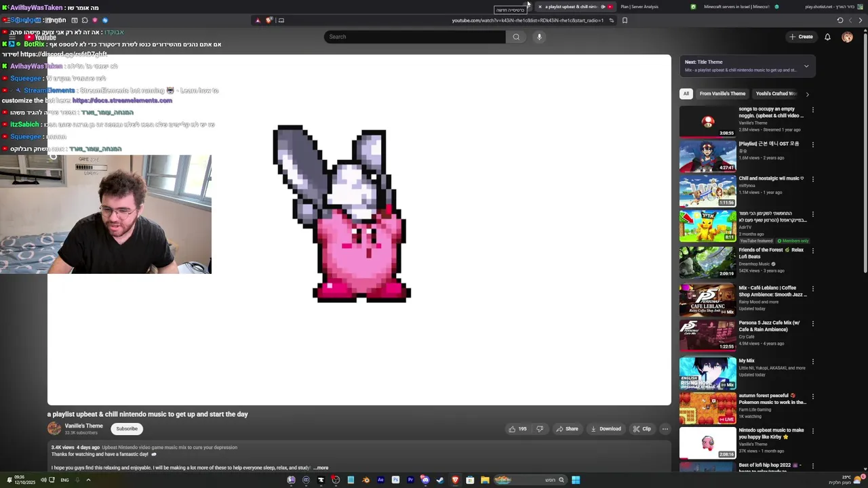
Task: Open File Explorer from taskbar
Action: click(x=485, y=480)
